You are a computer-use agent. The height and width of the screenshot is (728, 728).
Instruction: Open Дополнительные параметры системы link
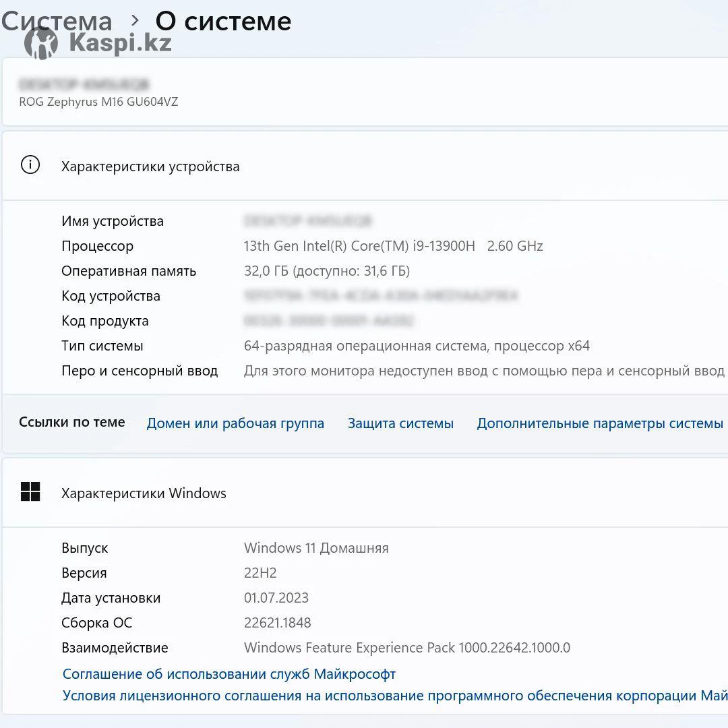600,423
